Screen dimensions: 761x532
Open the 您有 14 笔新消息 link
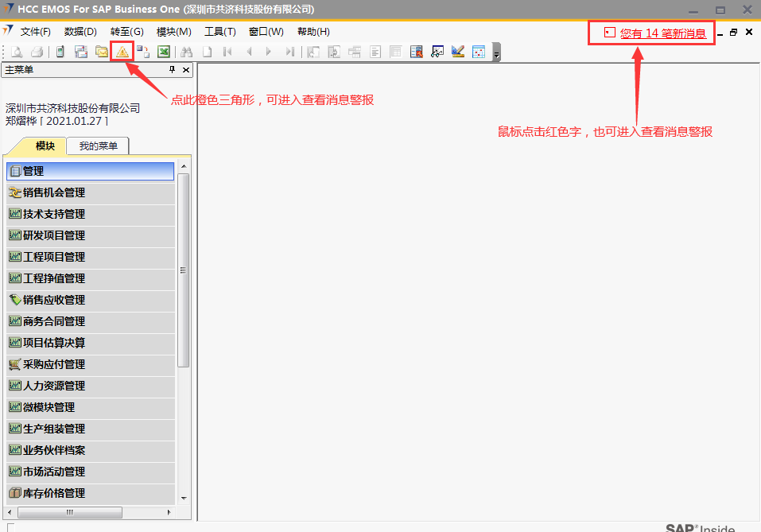(662, 33)
